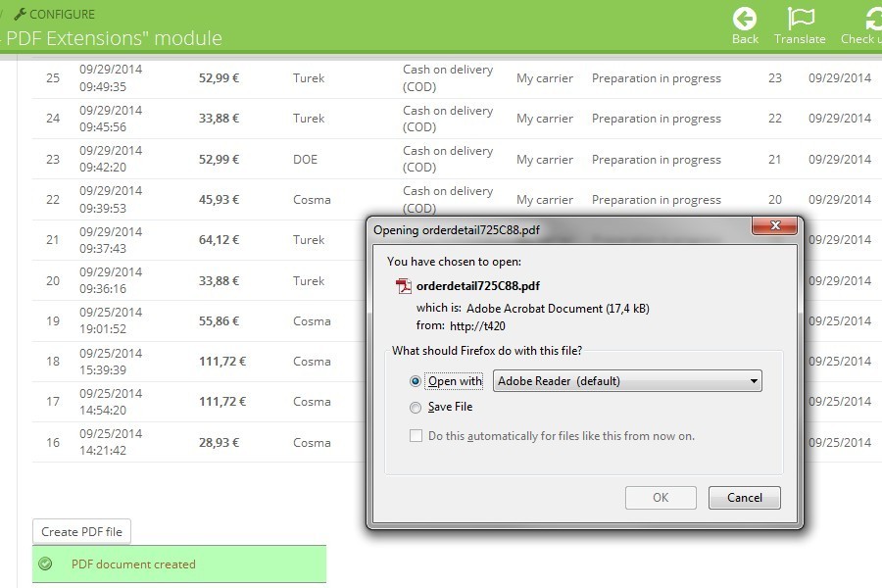Click the 64,12 € total

click(x=219, y=240)
